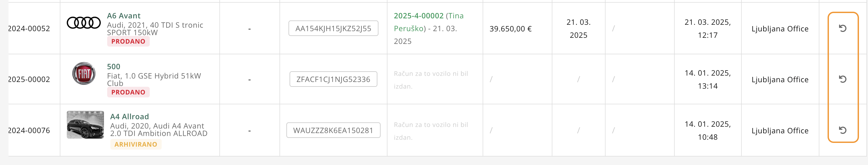Click restore icon for A6 Avant row

pos(842,28)
